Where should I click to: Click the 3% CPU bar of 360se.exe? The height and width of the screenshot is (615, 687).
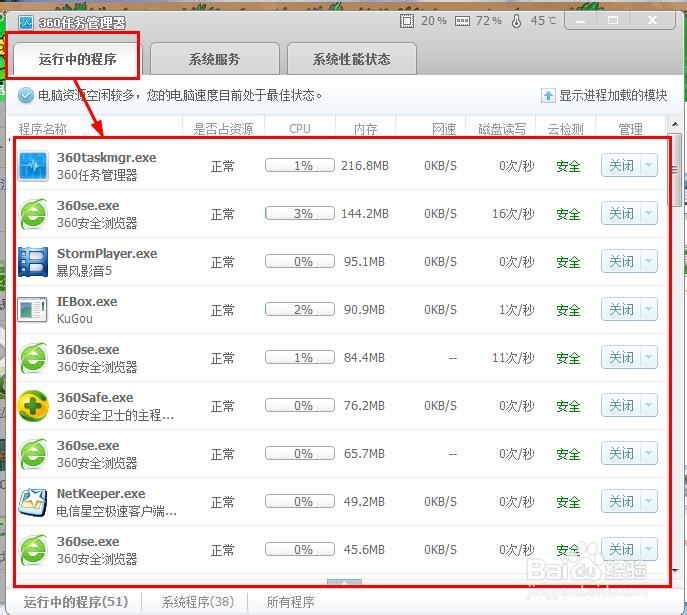pos(300,213)
